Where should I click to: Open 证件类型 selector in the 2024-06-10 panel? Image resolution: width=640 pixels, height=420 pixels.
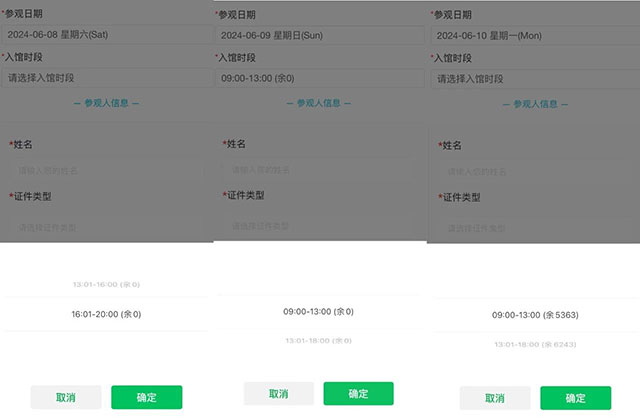click(x=535, y=228)
